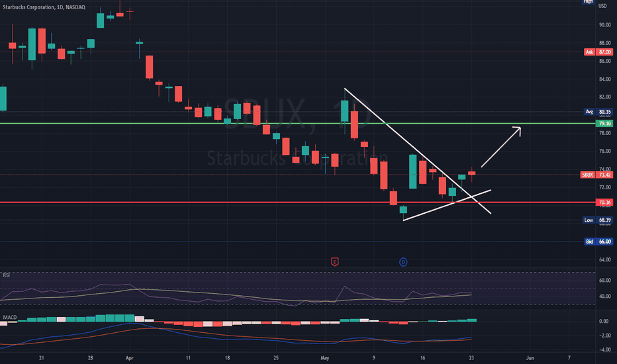Click the RSI 40.00 scale value
Viewport: 617px width, 364px height.
[605, 296]
